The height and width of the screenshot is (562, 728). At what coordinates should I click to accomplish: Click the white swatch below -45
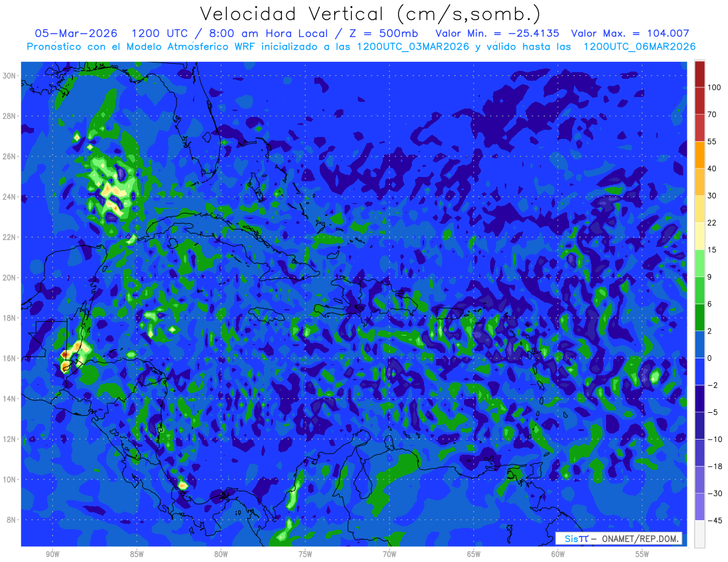(x=699, y=534)
